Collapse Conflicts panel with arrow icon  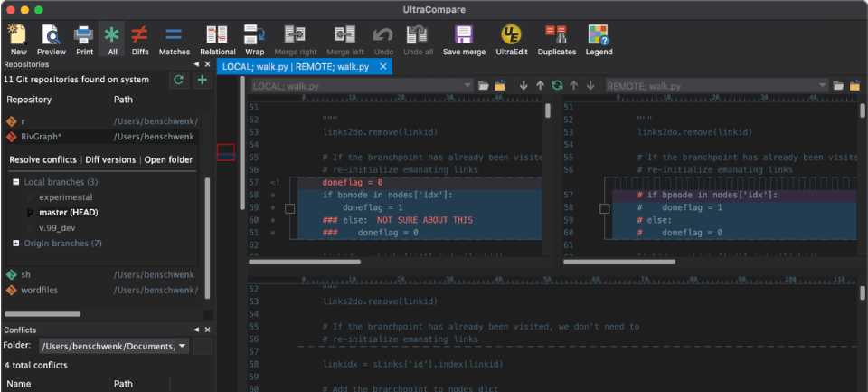(196, 330)
